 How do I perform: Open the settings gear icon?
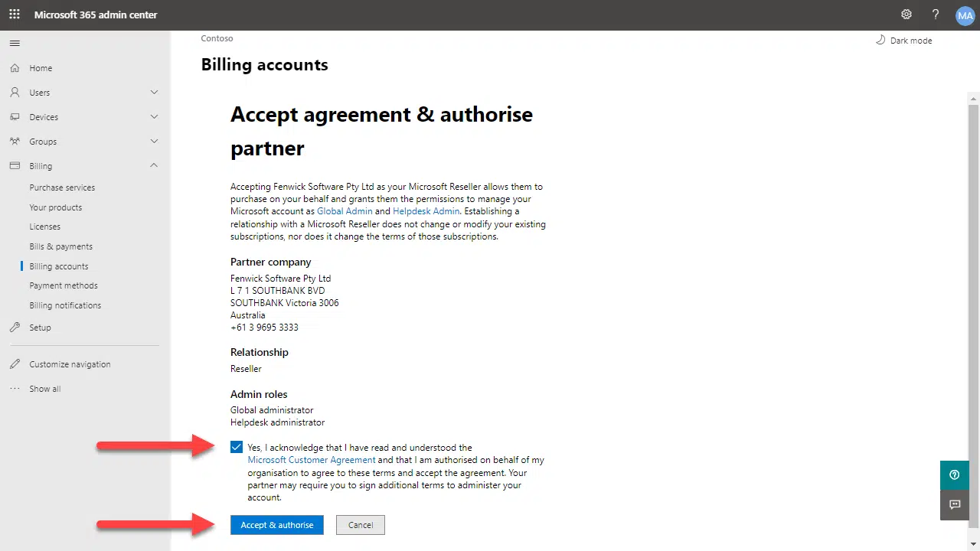(x=906, y=15)
